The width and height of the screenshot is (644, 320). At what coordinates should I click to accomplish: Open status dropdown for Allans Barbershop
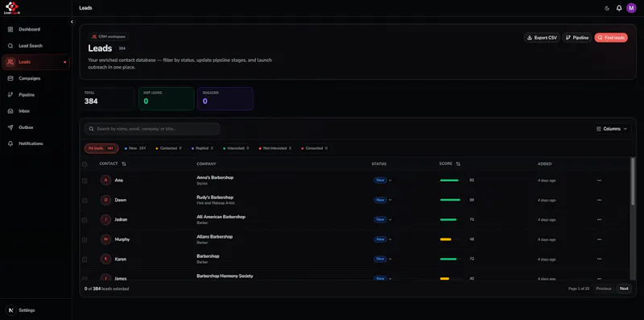click(382, 239)
